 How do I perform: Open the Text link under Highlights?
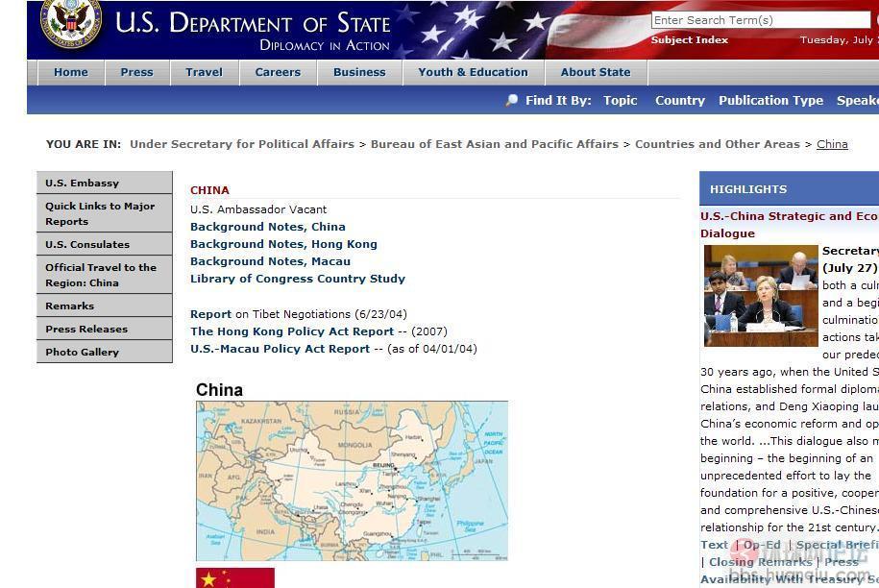[714, 544]
